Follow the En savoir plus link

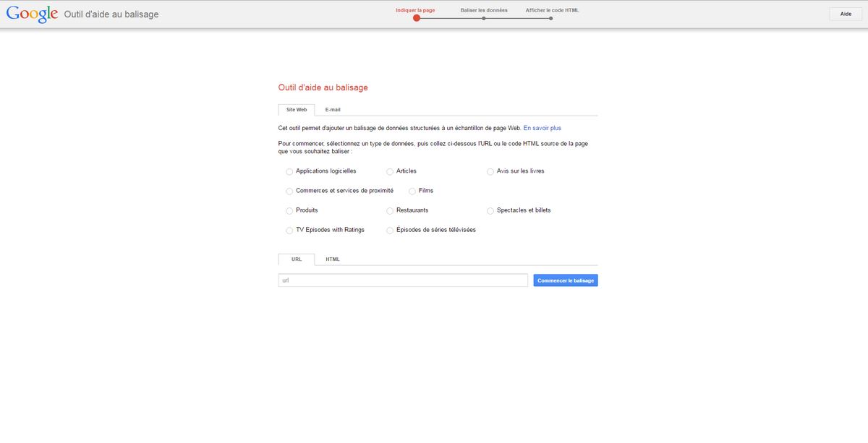pyautogui.click(x=542, y=128)
